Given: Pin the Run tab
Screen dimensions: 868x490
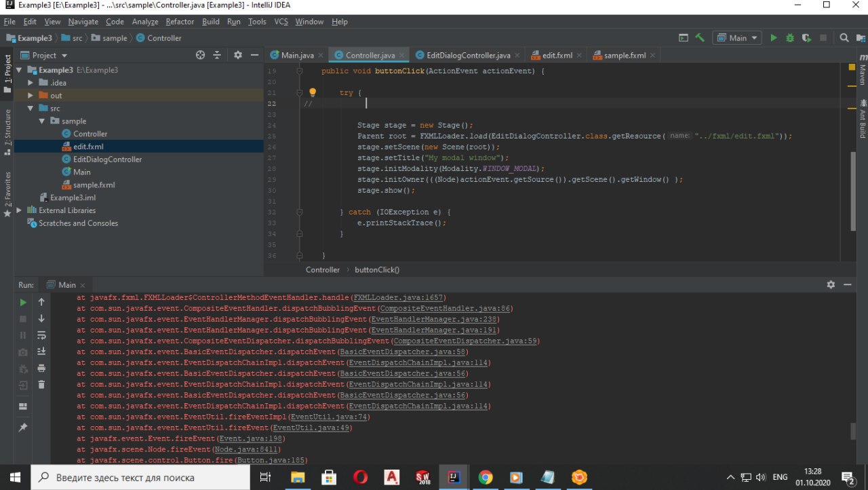Looking at the screenshot, I should pyautogui.click(x=23, y=428).
